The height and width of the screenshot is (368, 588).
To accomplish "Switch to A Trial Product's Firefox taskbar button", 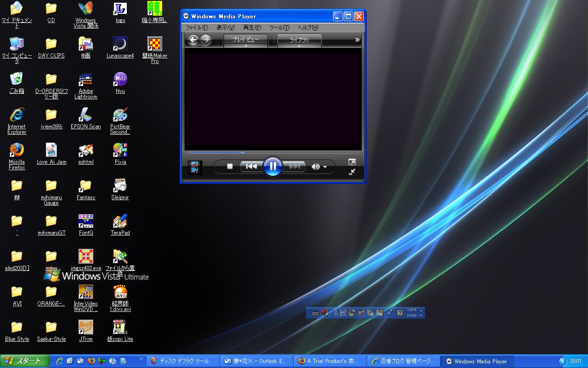I will [x=330, y=361].
